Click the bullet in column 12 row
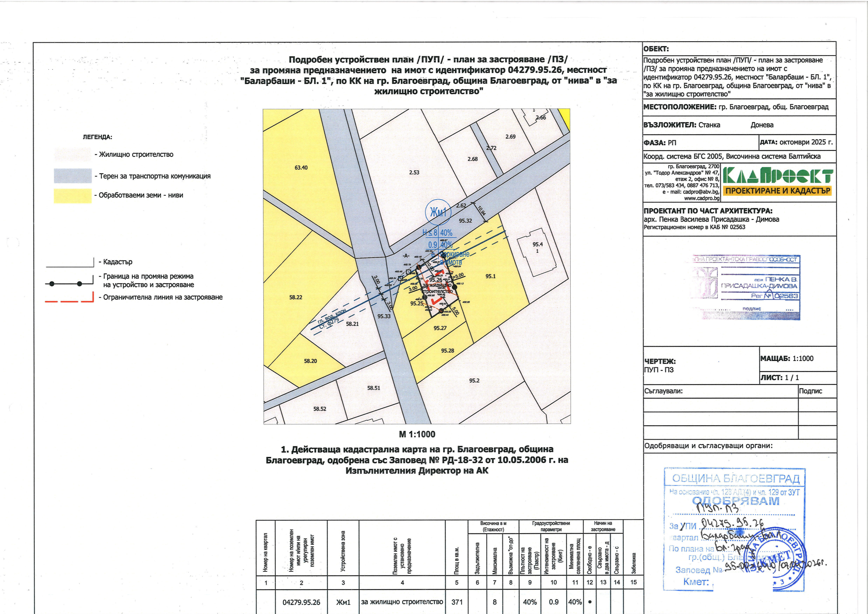This screenshot has width=868, height=614. pos(590,601)
